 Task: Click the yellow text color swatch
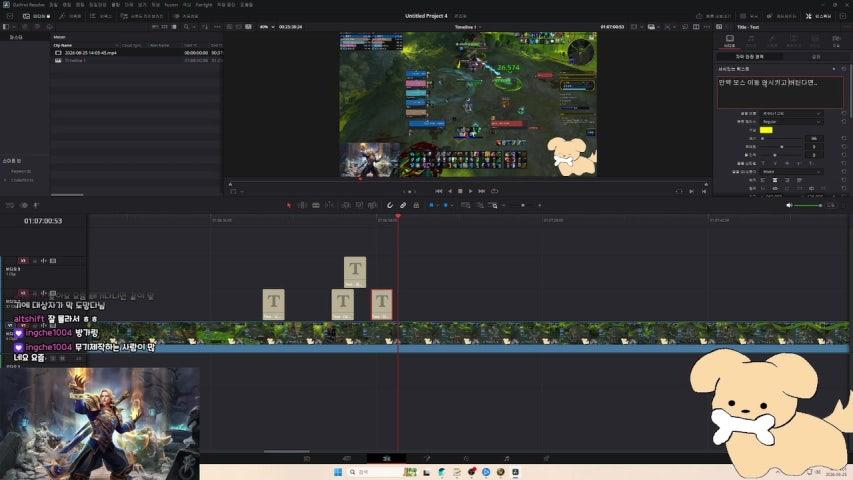coord(766,130)
